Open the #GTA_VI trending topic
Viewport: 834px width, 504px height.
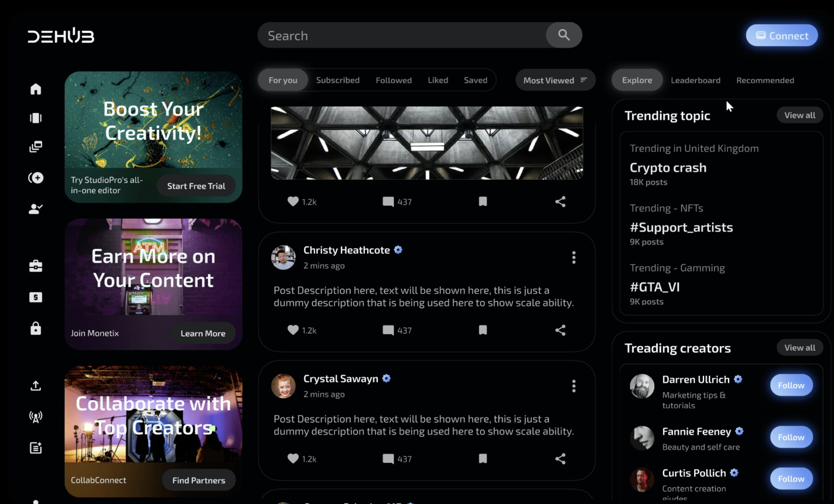pos(655,287)
